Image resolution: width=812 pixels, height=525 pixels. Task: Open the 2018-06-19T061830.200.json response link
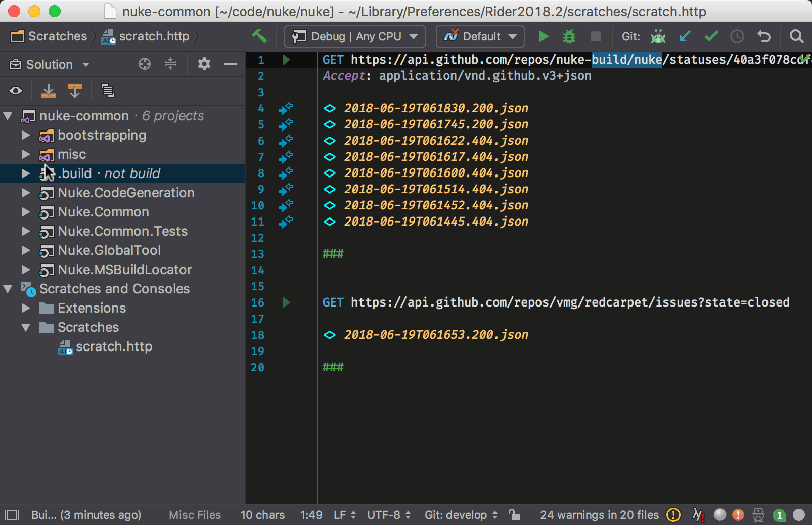(x=436, y=108)
